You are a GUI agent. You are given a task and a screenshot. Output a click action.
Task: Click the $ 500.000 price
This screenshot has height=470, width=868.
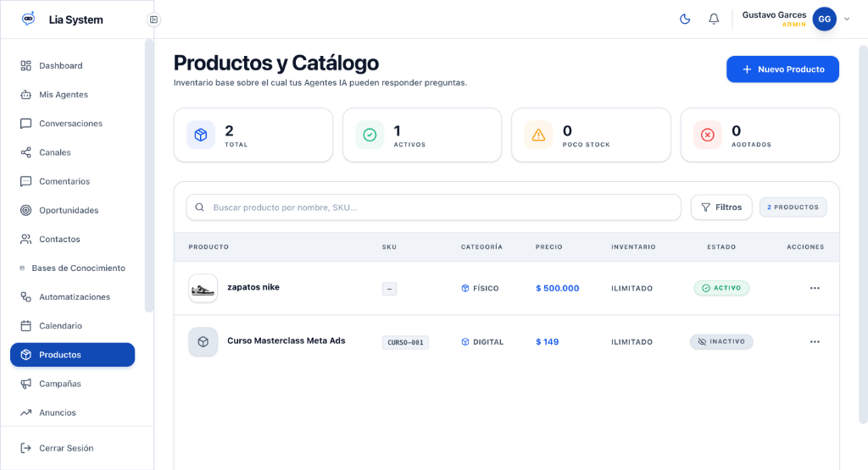click(558, 288)
